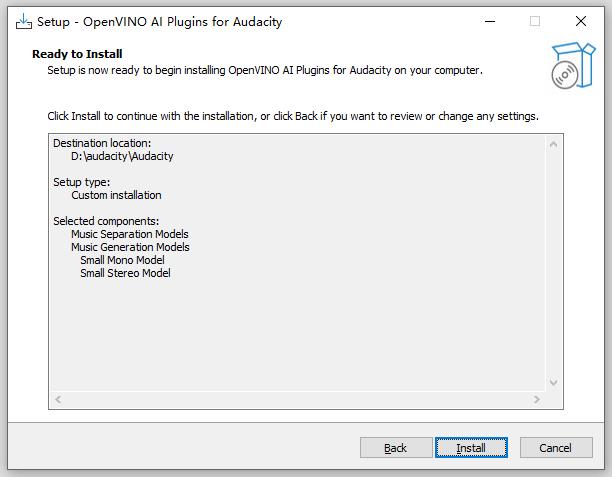
Task: Click the Destination location path text
Action: 122,156
